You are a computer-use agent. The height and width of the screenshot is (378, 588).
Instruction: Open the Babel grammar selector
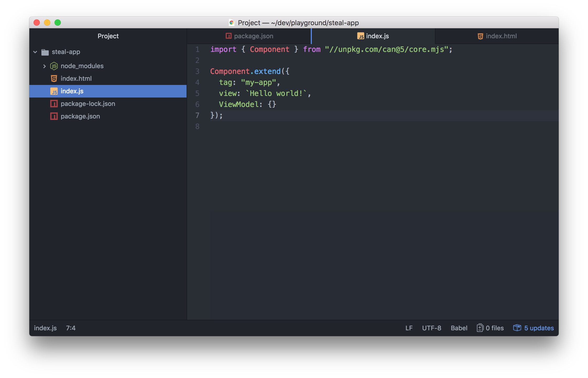coord(459,328)
